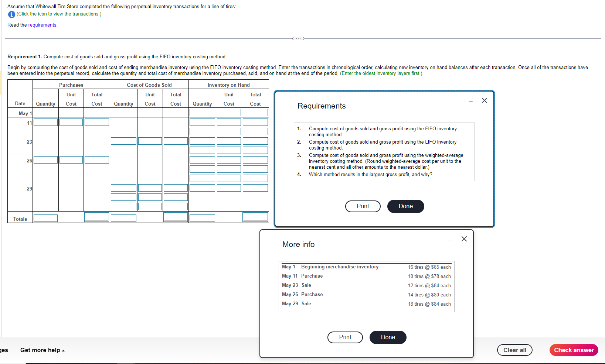Click the Clear all button
Screen dimensions: 605x364
pos(515,350)
